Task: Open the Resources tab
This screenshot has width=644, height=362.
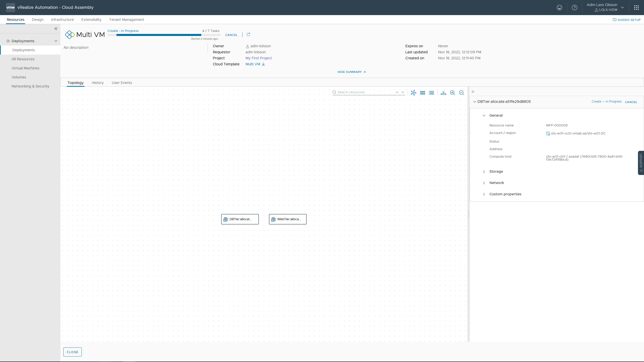Action: [16, 20]
